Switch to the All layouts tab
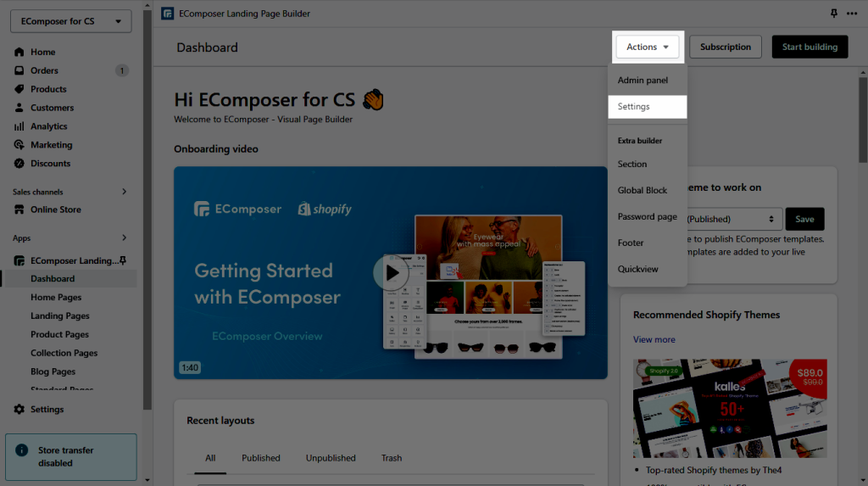 [210, 458]
